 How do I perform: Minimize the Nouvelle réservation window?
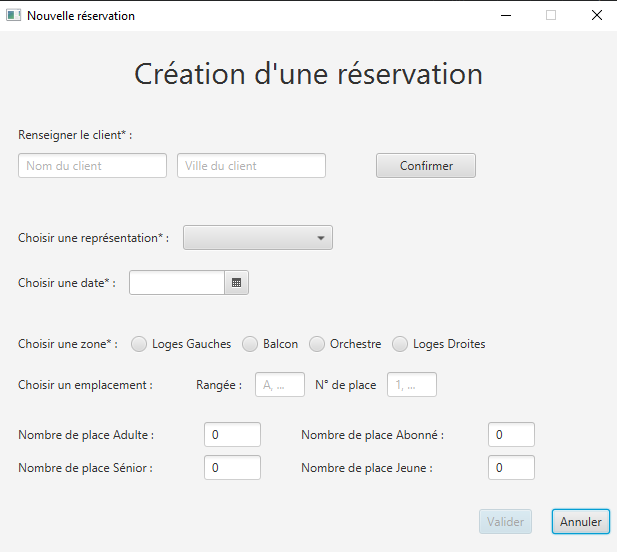point(506,15)
